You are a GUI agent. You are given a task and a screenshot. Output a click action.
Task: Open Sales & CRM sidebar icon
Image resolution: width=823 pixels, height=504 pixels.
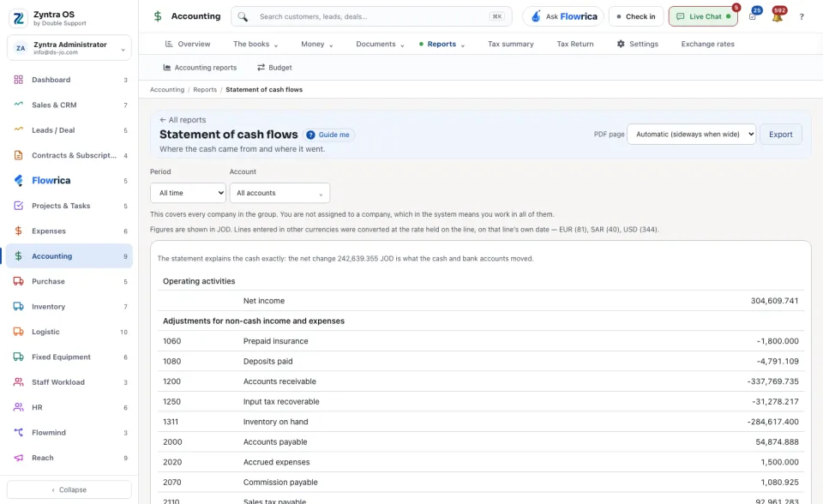[18, 105]
